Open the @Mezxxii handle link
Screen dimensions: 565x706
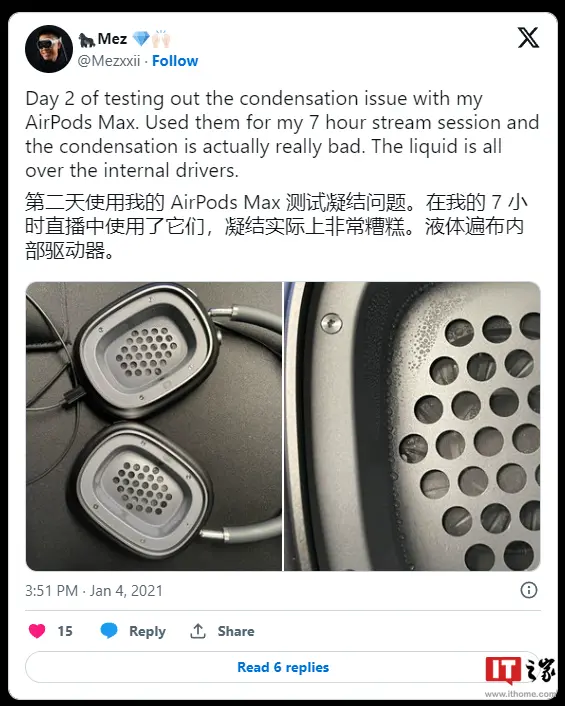[109, 61]
